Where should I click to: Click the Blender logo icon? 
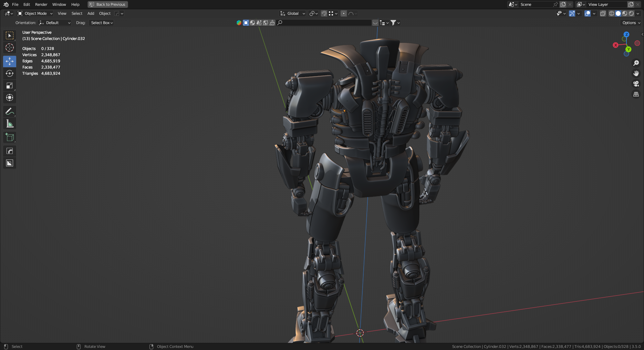pos(6,4)
